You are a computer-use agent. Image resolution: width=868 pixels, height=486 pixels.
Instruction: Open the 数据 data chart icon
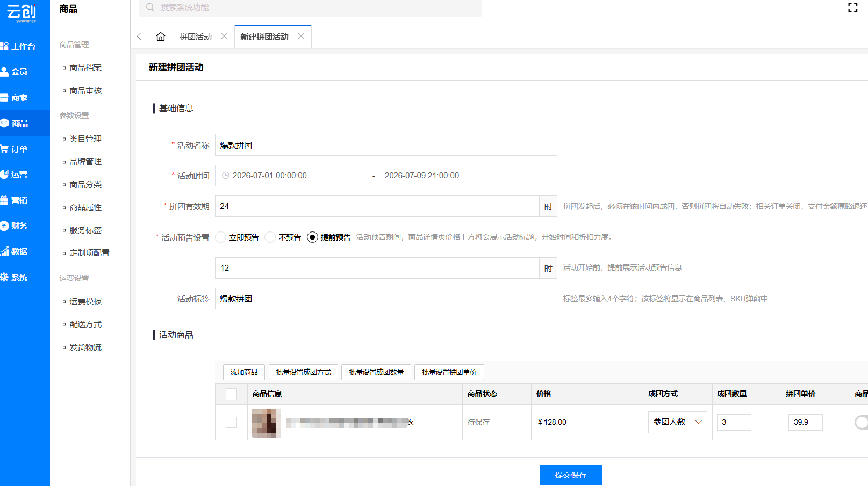(4, 251)
